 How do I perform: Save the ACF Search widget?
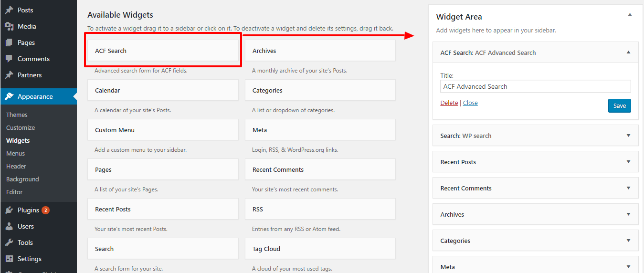tap(619, 105)
